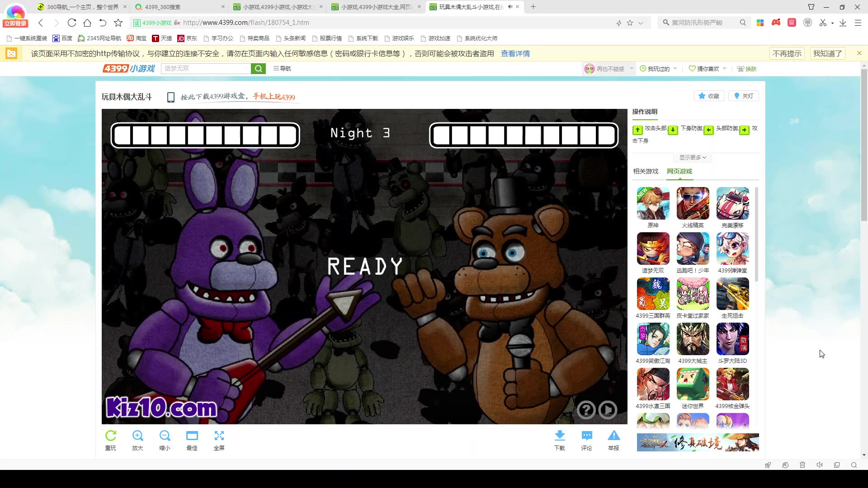Click the 4399小游戏 logo

tap(129, 68)
